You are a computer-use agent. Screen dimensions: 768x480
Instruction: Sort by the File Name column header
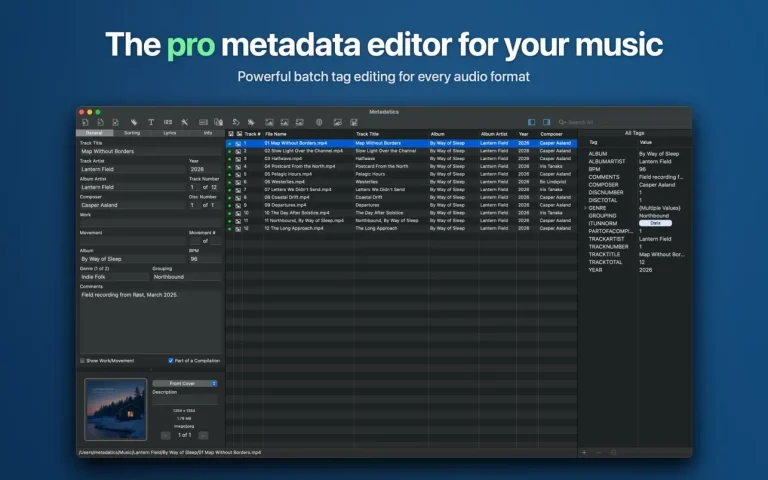[309, 134]
